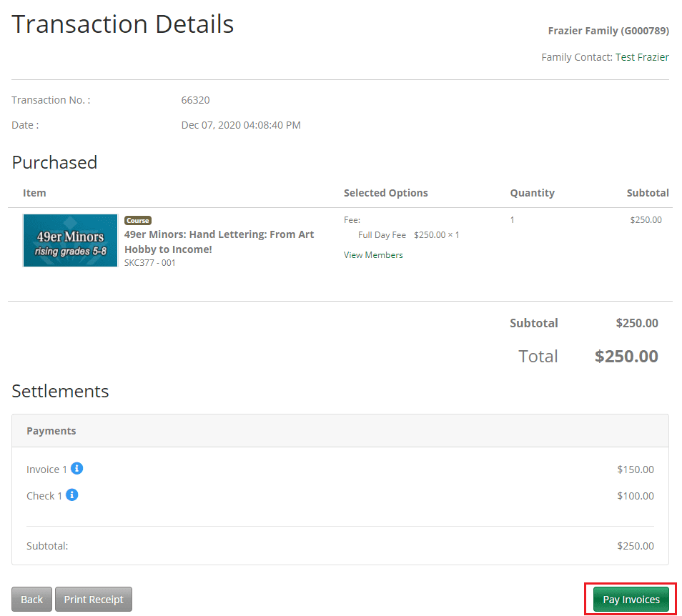
Task: Click the $100.00 check payment amount
Action: click(636, 496)
